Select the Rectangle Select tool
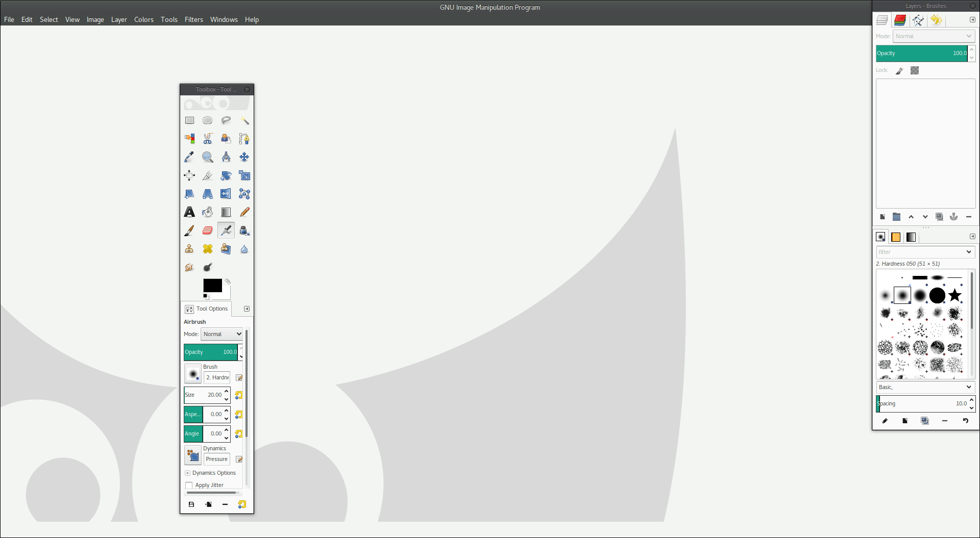980x538 pixels. click(189, 120)
